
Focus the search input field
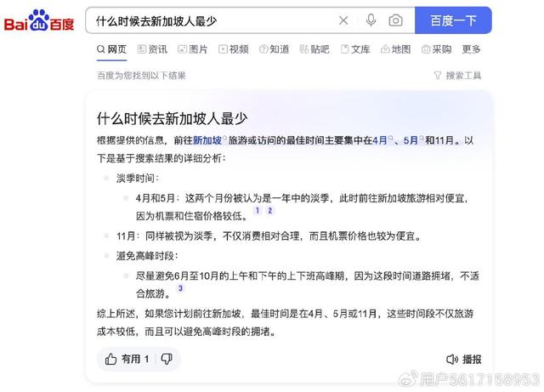(x=212, y=20)
